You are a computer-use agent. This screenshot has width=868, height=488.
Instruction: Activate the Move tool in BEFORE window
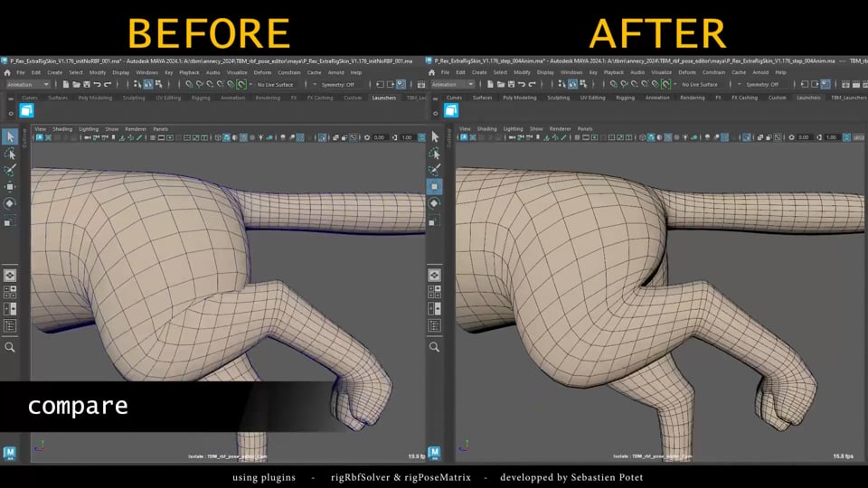coord(10,186)
